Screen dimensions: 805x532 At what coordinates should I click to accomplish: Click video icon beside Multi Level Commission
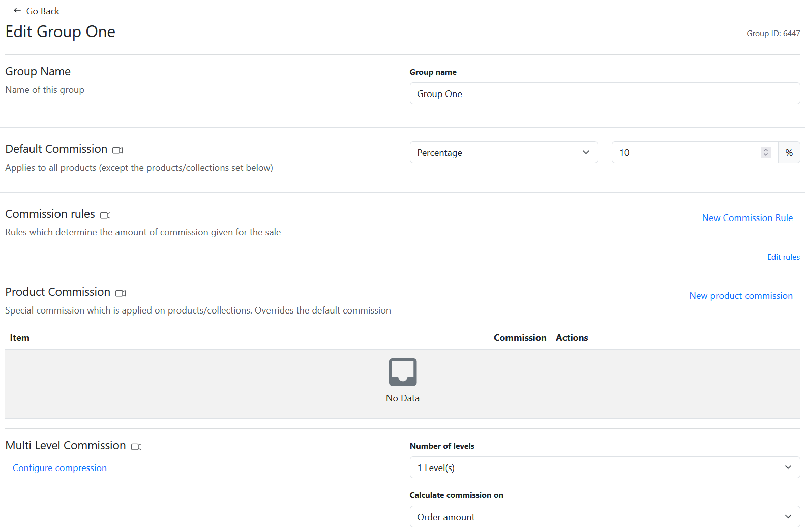[136, 447]
